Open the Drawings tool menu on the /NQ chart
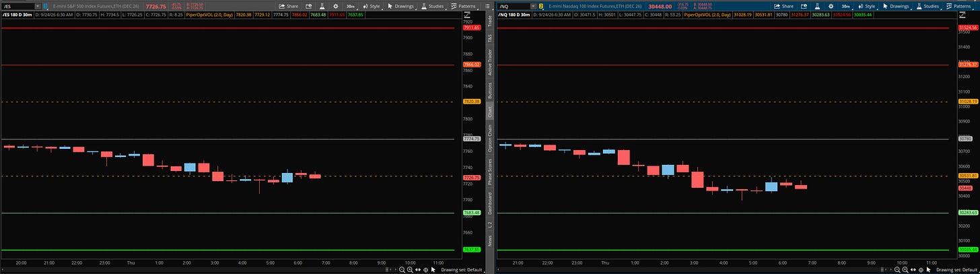The image size is (980, 274). 896,5
